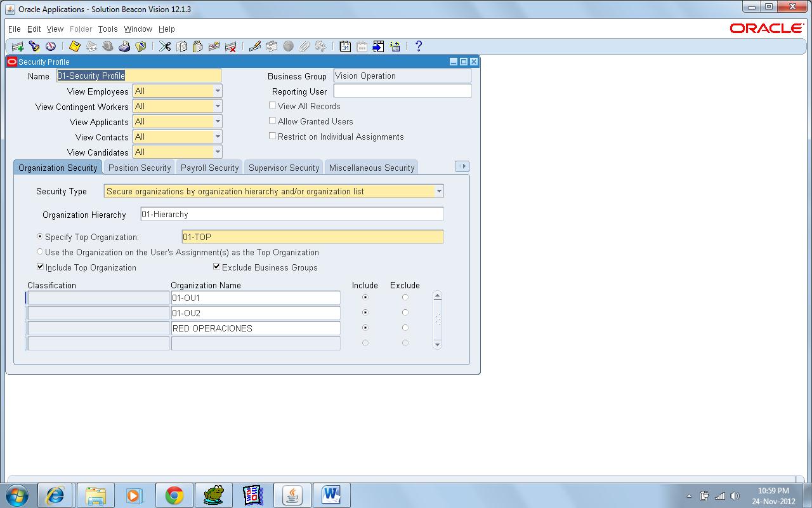Screen dimensions: 812x508
Task: Open the View Candidates dropdown
Action: 217,152
